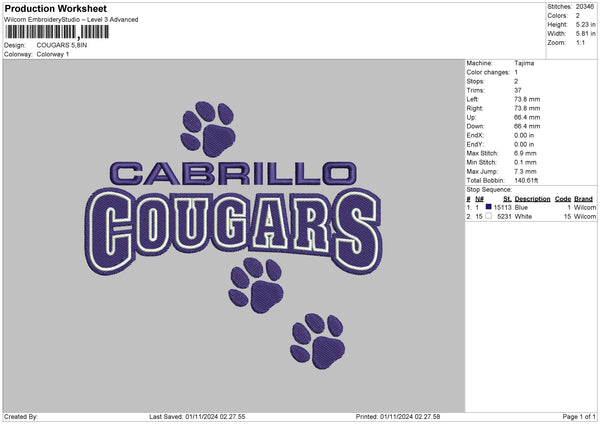Click the bottom-right paw print

[318, 341]
